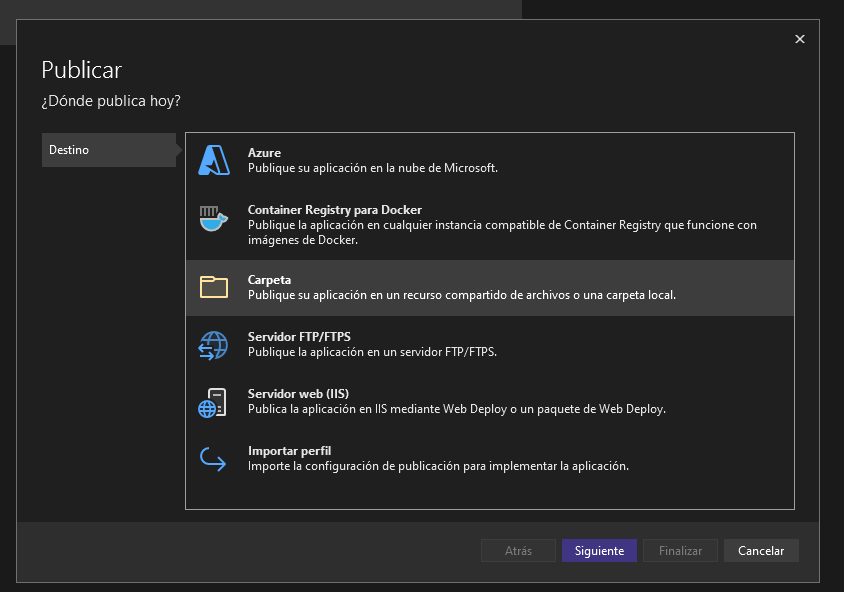Select the Azure cloud icon

click(x=213, y=157)
